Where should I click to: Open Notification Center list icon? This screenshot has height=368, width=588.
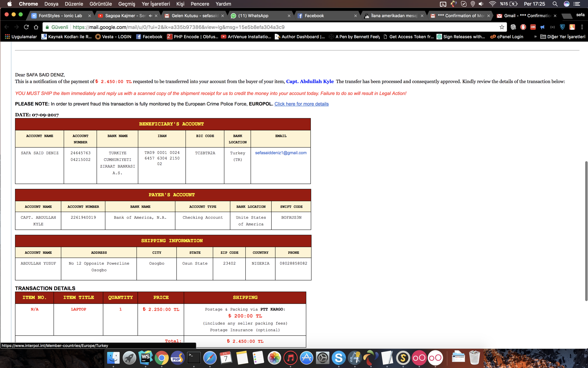(x=577, y=4)
